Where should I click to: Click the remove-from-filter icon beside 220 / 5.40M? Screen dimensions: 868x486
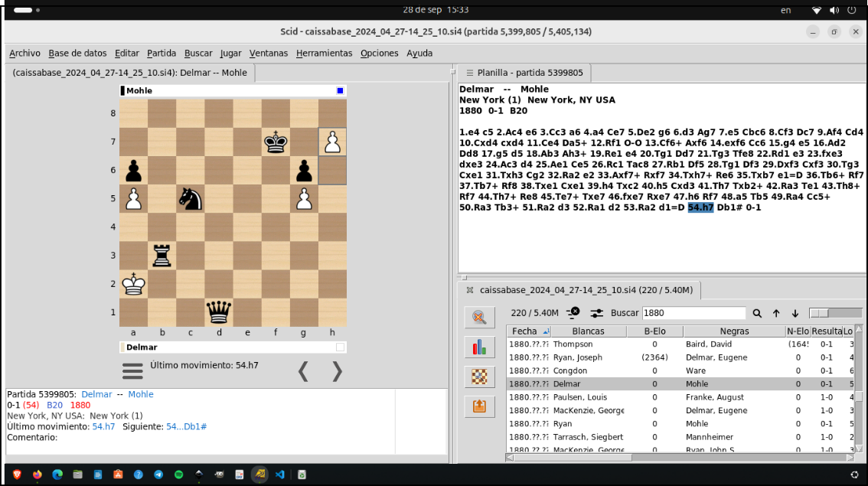coord(573,312)
